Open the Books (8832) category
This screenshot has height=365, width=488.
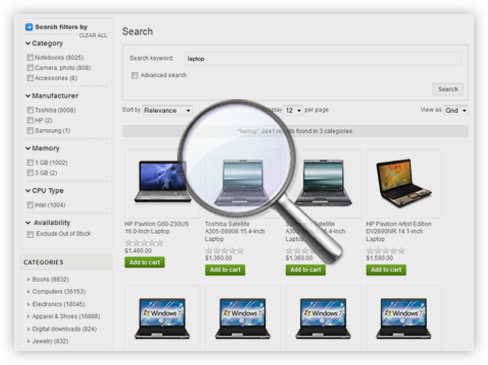[50, 279]
